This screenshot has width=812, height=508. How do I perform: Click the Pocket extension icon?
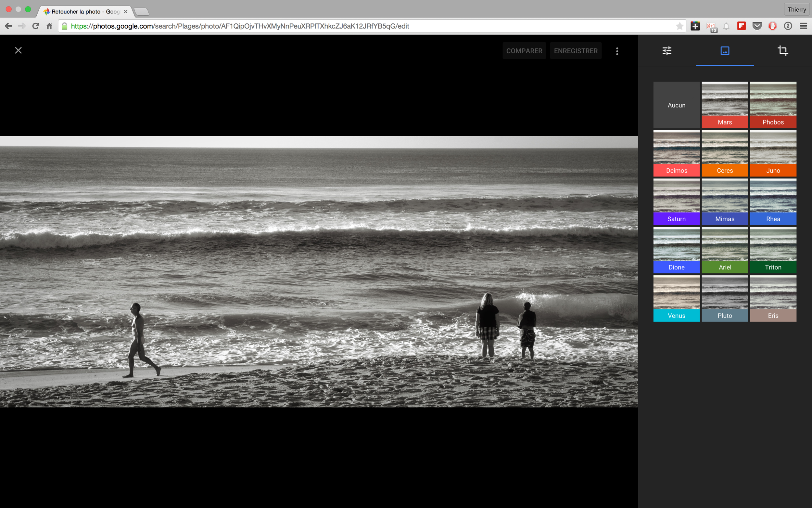tap(756, 26)
